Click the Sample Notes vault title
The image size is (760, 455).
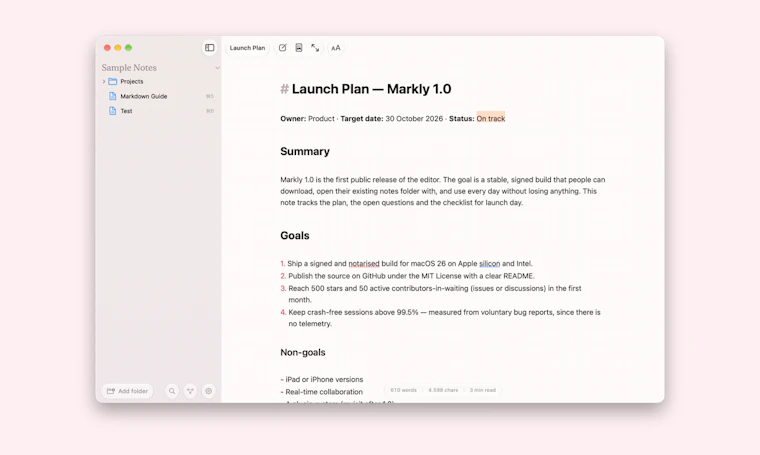point(129,68)
